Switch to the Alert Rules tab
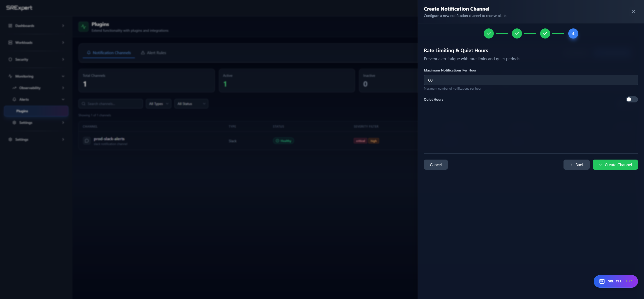Viewport: 644px width, 299px height. 153,53
